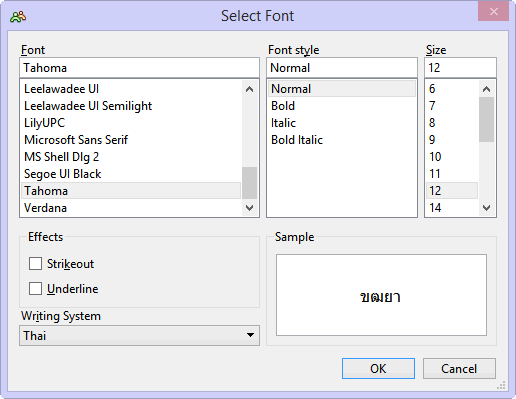Select Leelawadee UI Semilight font
The height and width of the screenshot is (399, 516).
pyautogui.click(x=131, y=106)
